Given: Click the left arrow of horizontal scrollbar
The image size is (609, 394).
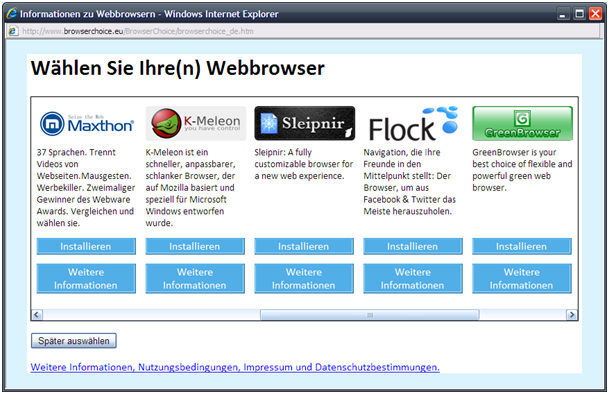Looking at the screenshot, I should click(37, 315).
